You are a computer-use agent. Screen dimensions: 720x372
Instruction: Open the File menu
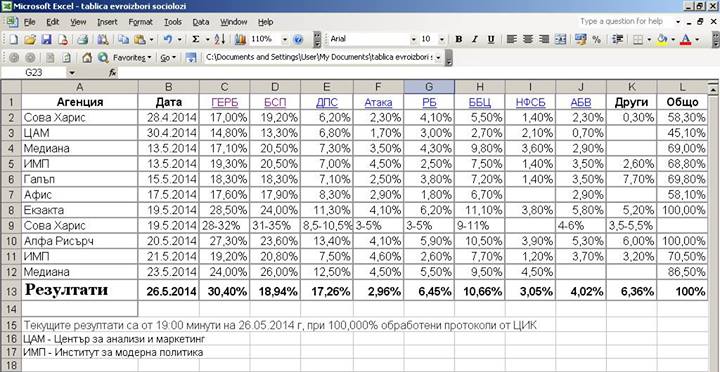coord(29,22)
